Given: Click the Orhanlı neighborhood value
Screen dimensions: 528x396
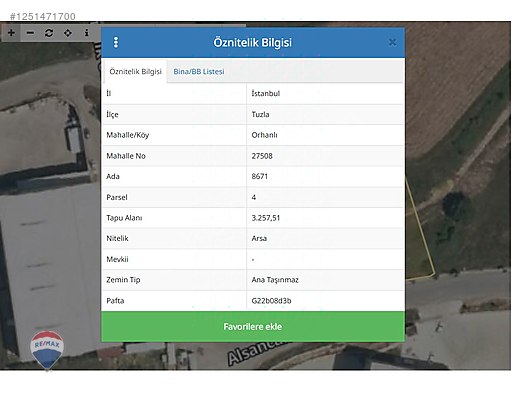Looking at the screenshot, I should pos(264,135).
